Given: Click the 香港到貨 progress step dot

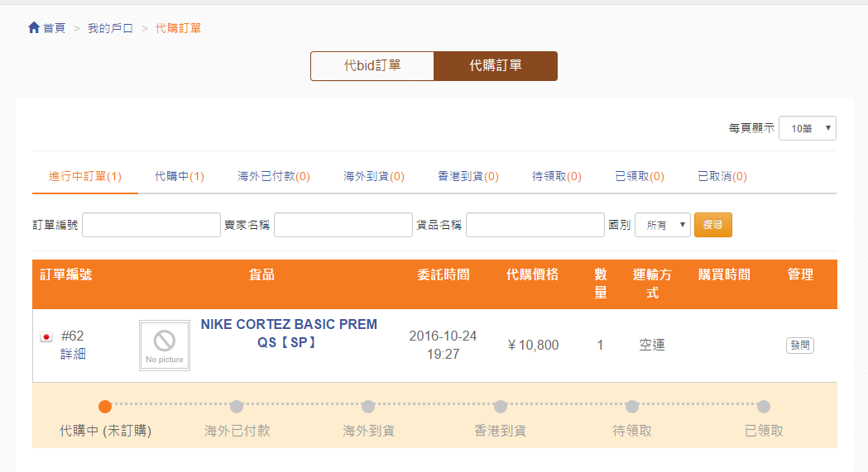Looking at the screenshot, I should 501,407.
